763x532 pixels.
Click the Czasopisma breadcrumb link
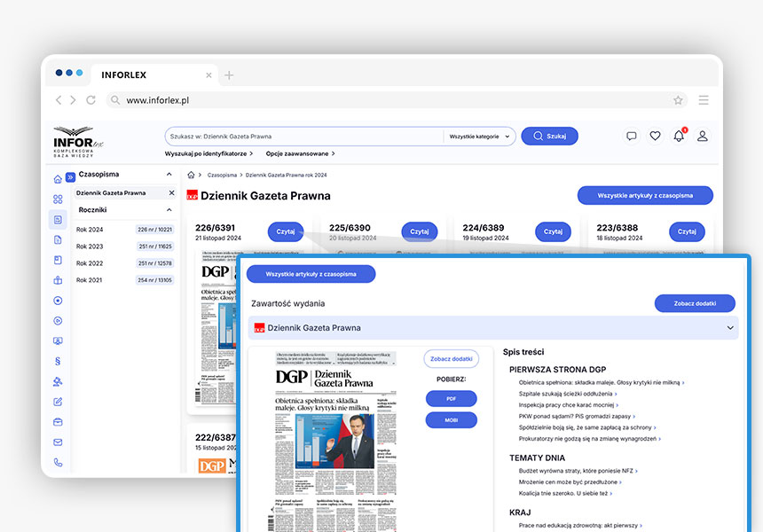tap(222, 175)
